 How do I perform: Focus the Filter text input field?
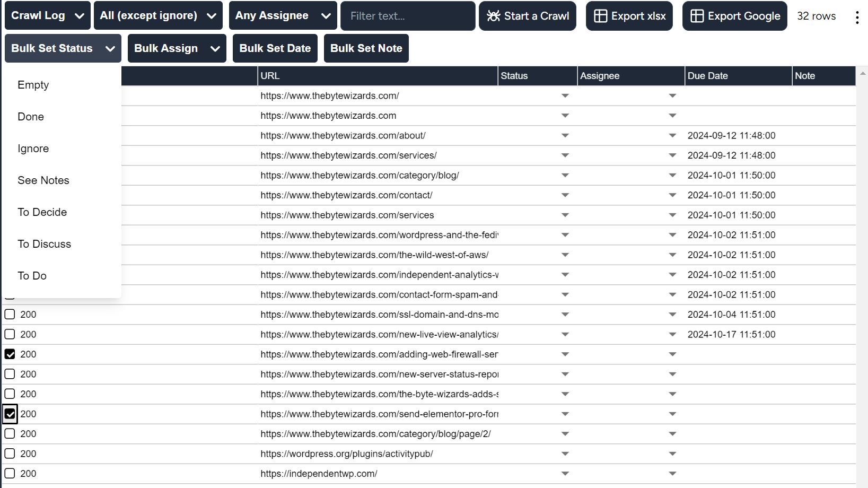tap(407, 16)
